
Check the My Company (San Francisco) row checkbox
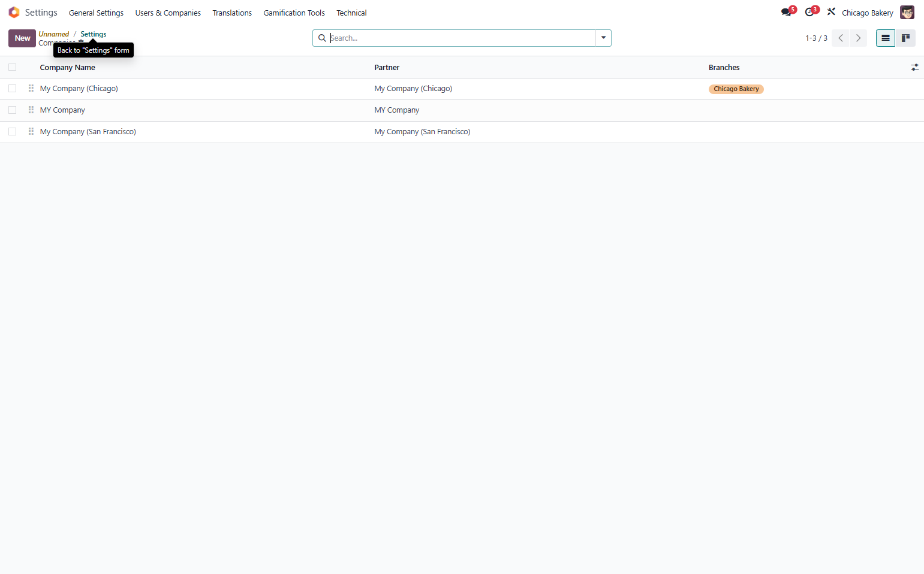point(12,132)
